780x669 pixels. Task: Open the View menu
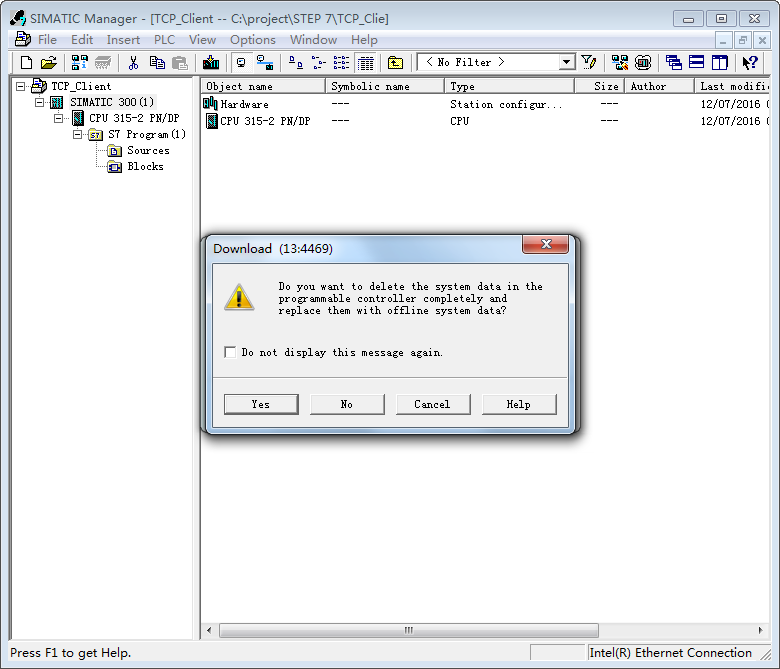pos(202,40)
